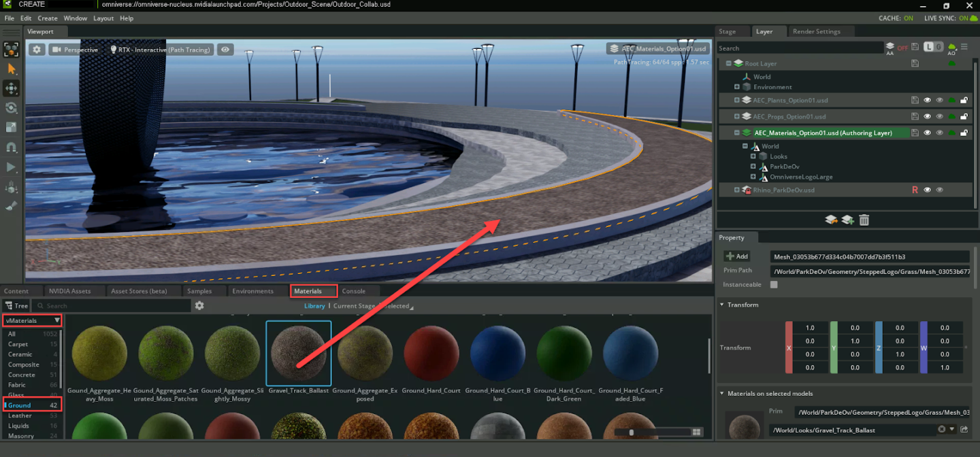Choose the Scale tool
The width and height of the screenshot is (980, 457).
11,127
